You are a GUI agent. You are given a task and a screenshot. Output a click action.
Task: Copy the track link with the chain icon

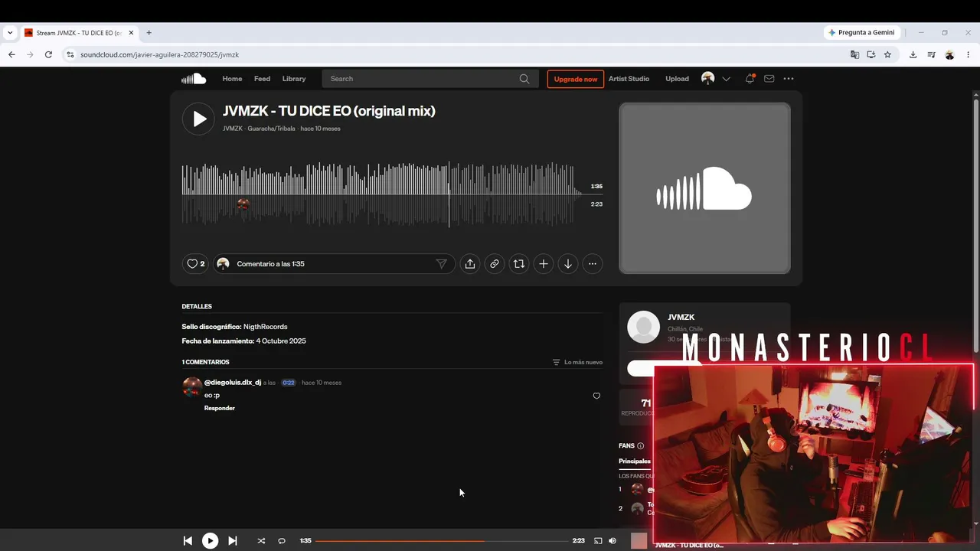(x=495, y=264)
